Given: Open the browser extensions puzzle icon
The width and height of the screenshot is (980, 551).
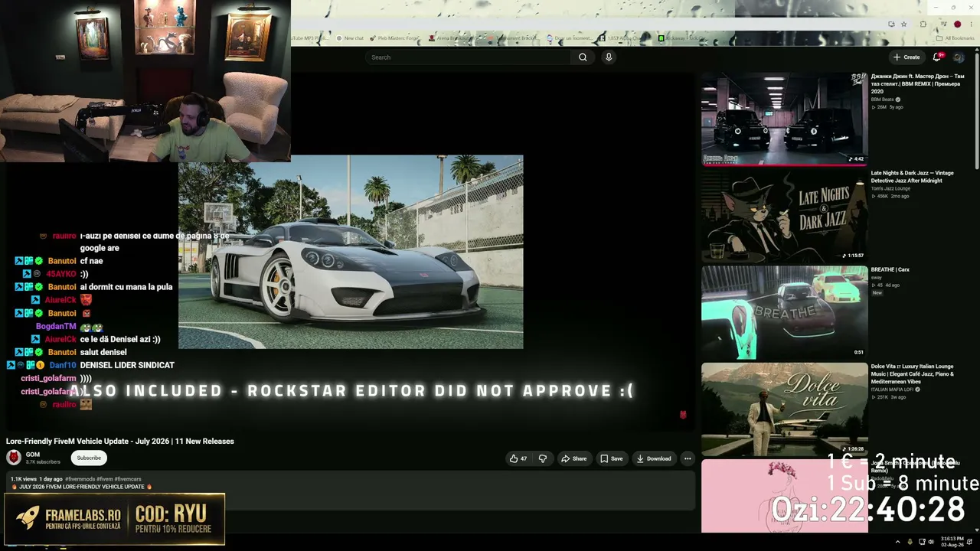Looking at the screenshot, I should click(923, 24).
